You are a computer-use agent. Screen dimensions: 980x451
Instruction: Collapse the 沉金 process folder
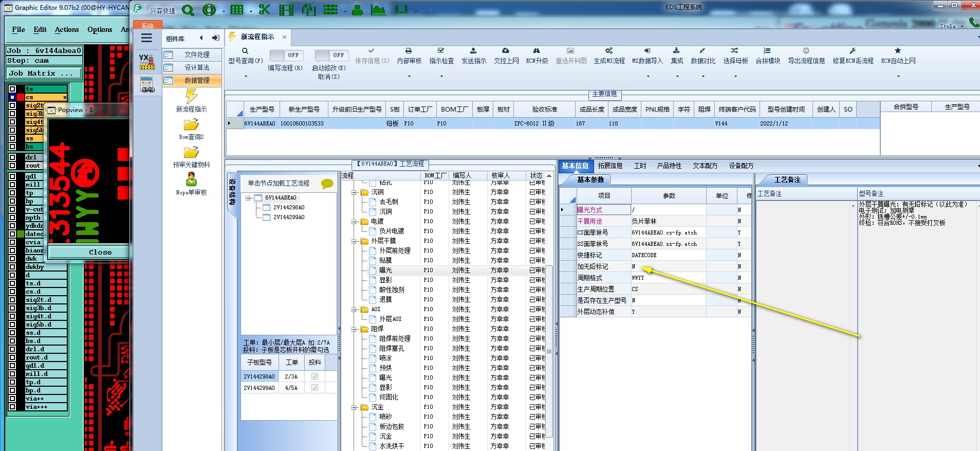pyautogui.click(x=354, y=407)
